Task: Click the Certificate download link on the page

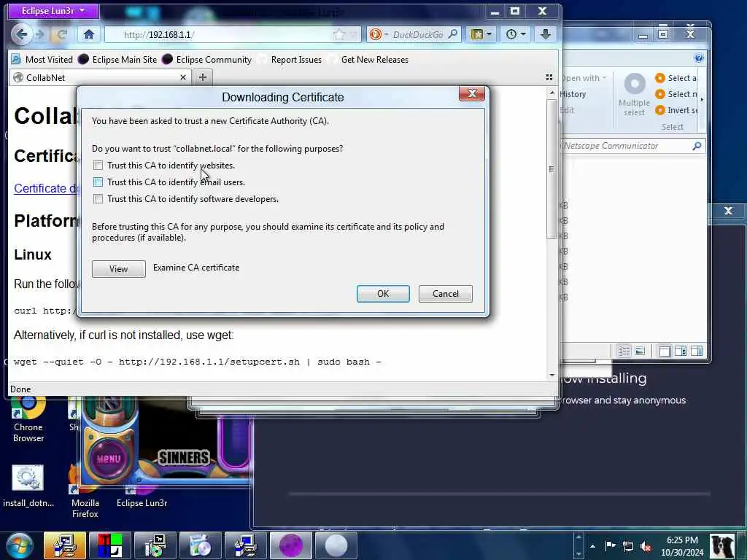Action: [x=46, y=189]
